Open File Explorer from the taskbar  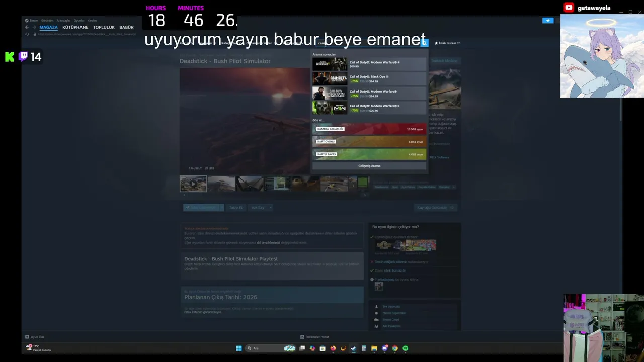click(x=374, y=348)
